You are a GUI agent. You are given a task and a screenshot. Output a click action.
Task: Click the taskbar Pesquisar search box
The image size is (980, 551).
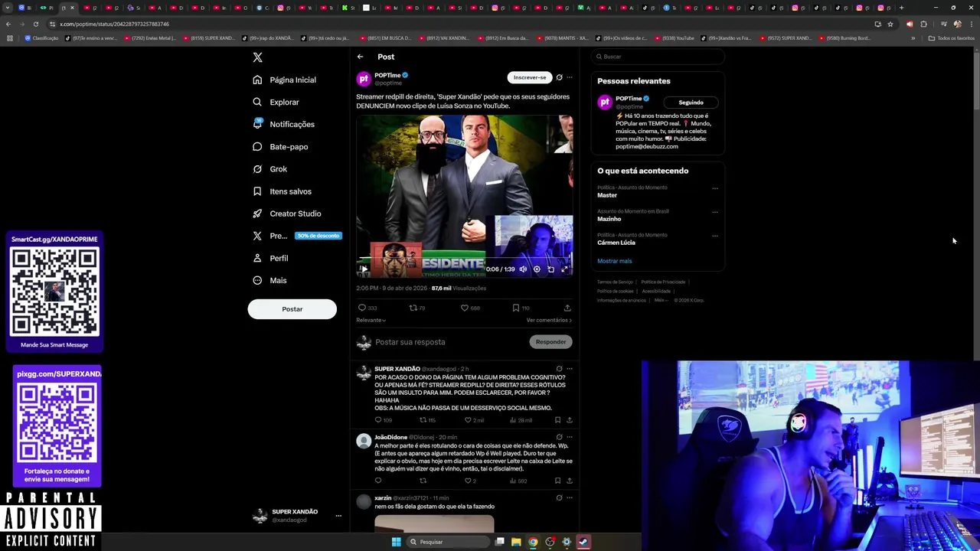coord(448,542)
